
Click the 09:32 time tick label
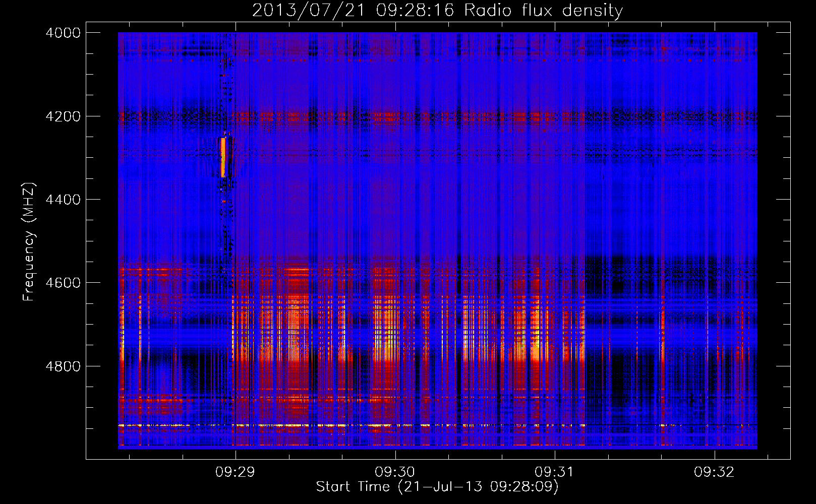(714, 472)
